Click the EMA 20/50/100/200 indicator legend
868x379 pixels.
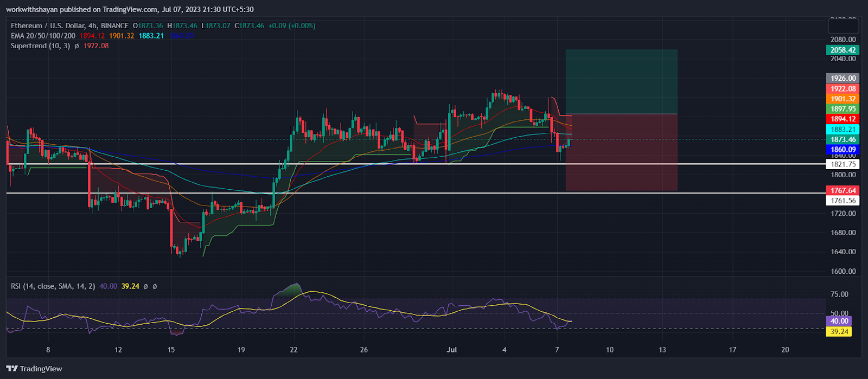click(43, 36)
